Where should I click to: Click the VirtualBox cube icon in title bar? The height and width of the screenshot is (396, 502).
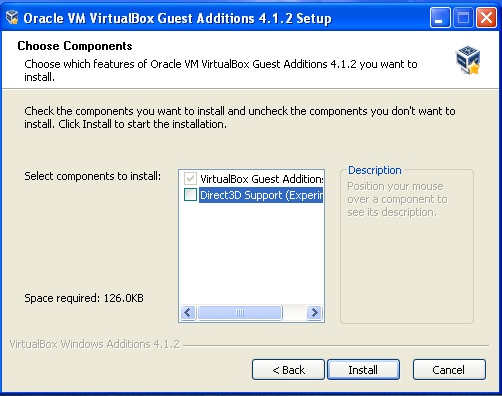pos(12,18)
